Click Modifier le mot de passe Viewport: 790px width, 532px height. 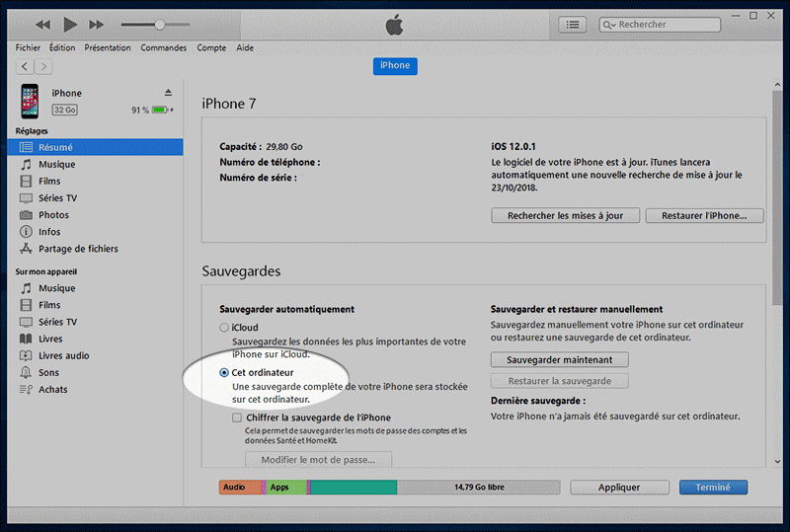click(x=318, y=460)
